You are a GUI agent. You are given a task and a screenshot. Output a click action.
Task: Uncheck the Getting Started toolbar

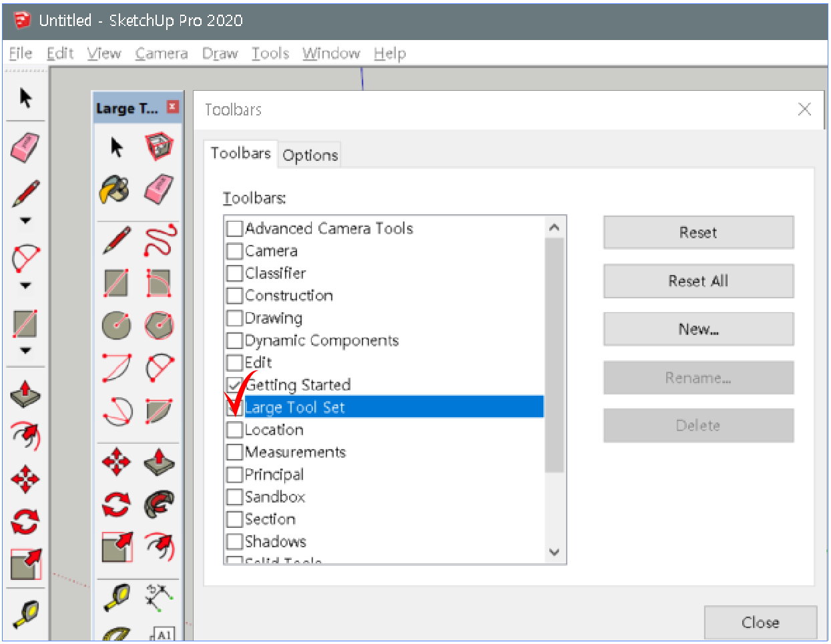[234, 385]
